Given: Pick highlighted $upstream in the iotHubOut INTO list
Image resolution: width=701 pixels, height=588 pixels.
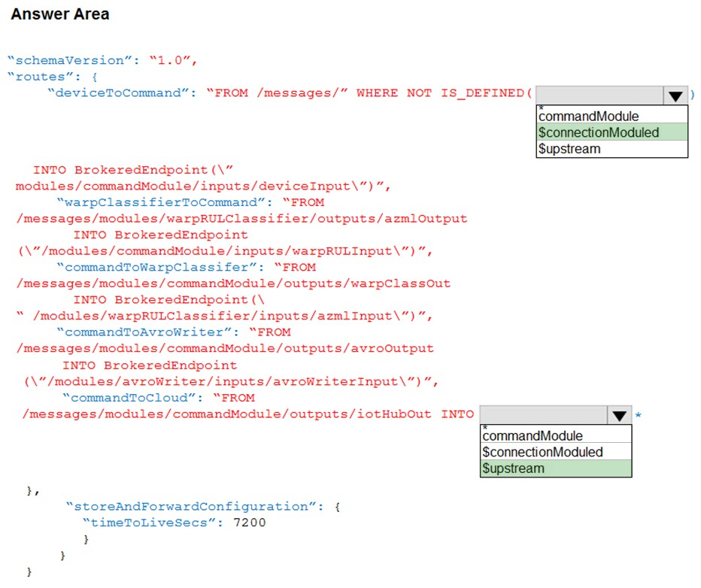Looking at the screenshot, I should [x=556, y=468].
